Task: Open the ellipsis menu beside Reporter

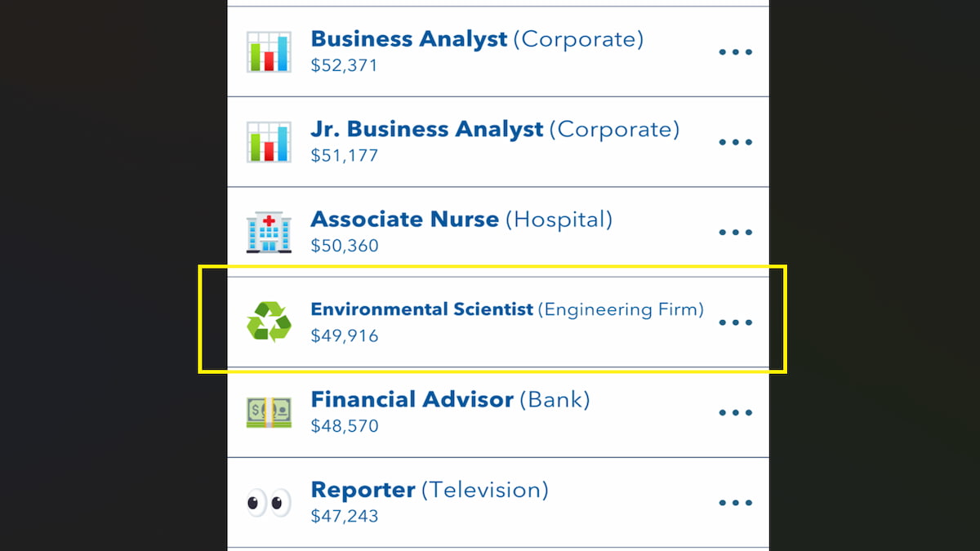Action: (x=735, y=503)
